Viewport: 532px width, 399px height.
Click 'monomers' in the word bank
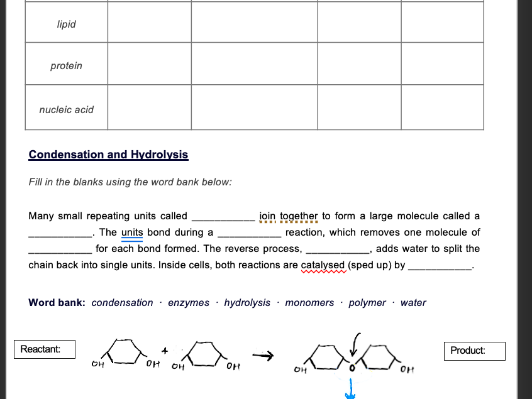pos(309,302)
